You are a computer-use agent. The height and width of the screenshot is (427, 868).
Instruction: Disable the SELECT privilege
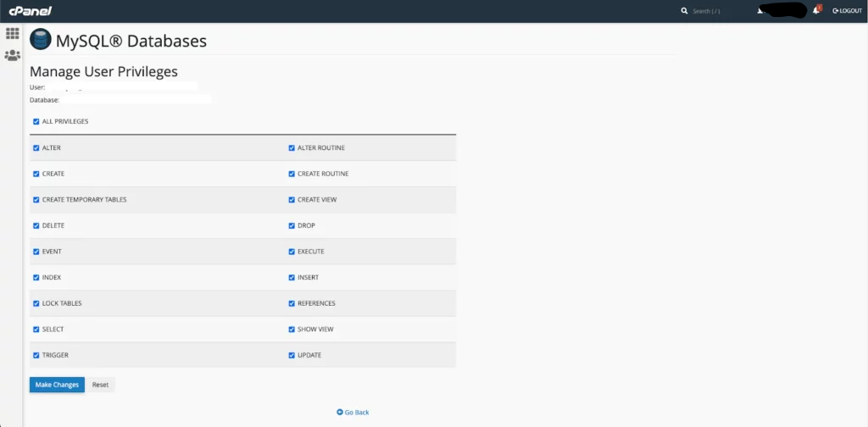click(36, 329)
